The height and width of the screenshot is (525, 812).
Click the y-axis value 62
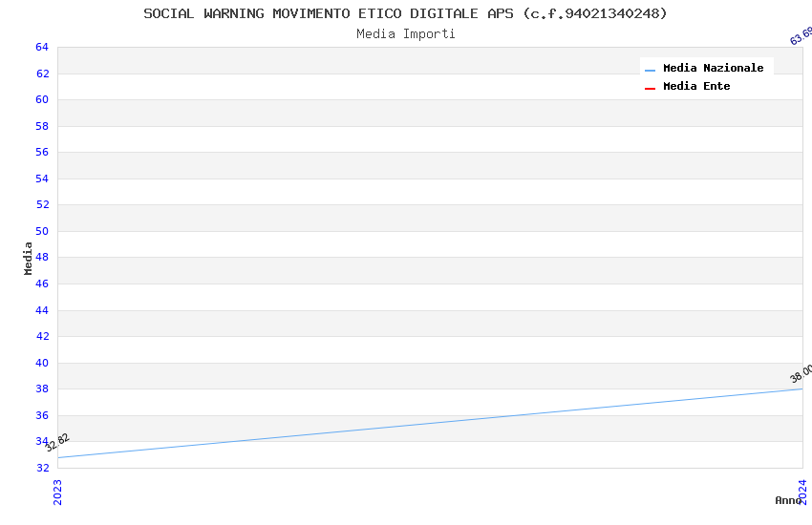click(x=42, y=73)
